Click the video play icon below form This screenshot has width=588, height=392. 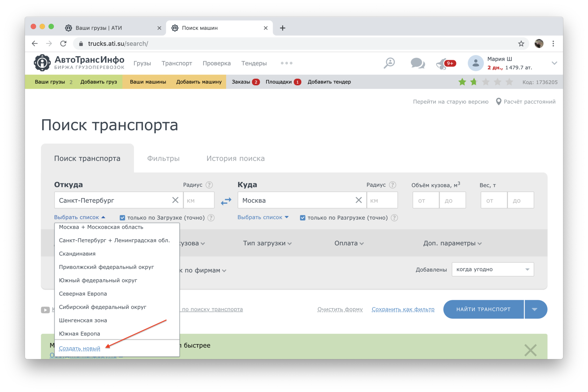[x=45, y=310]
